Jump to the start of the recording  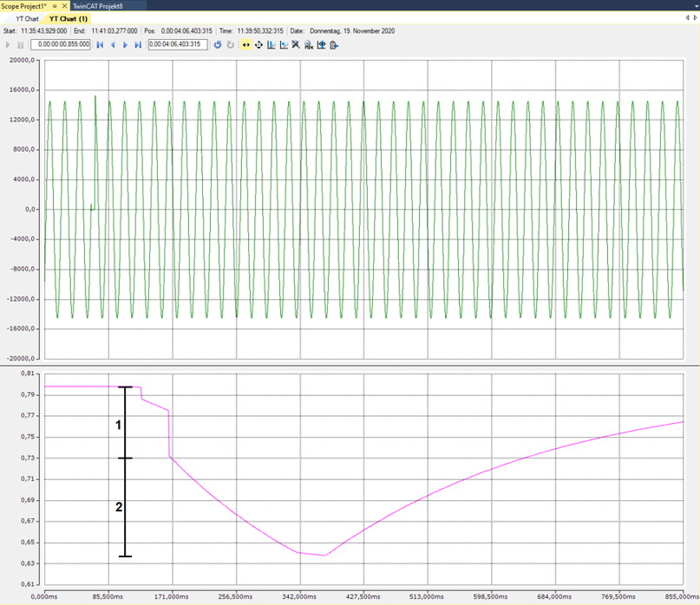coord(100,44)
